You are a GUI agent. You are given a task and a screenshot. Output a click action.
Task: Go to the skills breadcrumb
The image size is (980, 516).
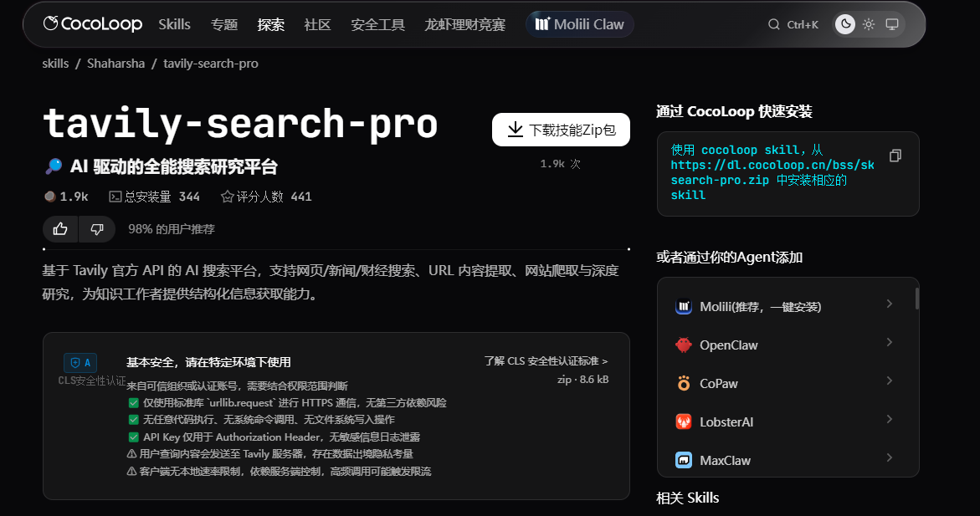point(55,64)
